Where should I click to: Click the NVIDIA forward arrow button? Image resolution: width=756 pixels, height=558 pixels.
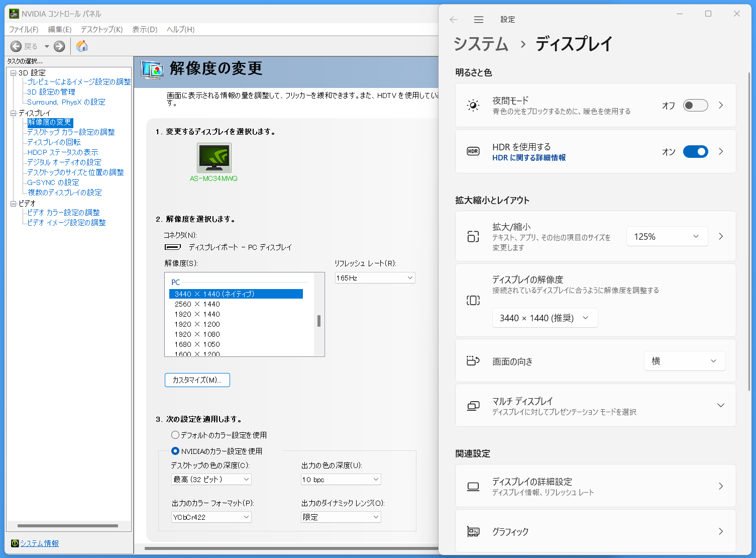[x=59, y=46]
